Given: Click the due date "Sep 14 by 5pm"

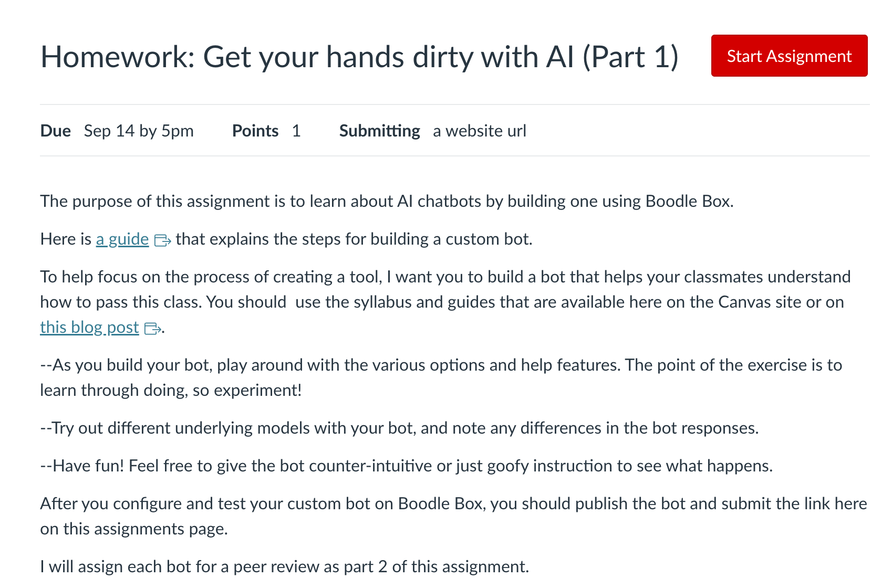Looking at the screenshot, I should (139, 131).
